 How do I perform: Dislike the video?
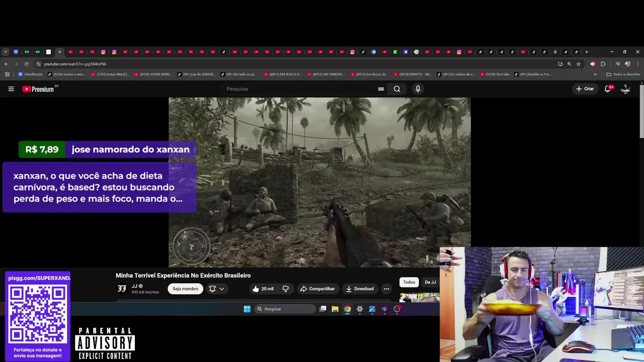pos(285,289)
